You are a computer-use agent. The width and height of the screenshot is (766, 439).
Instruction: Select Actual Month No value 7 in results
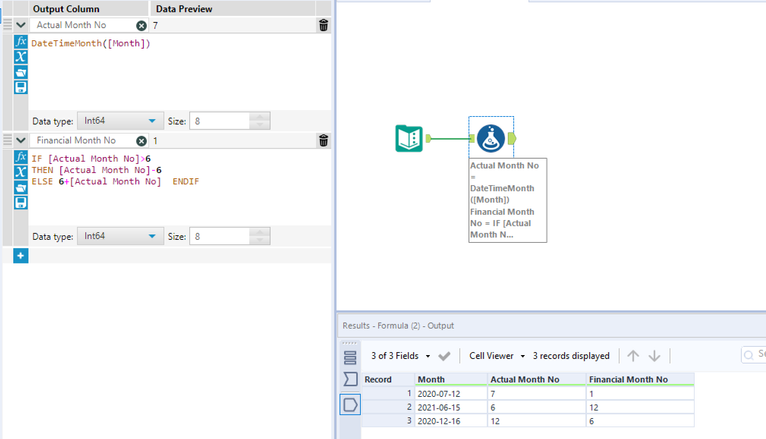(537, 394)
